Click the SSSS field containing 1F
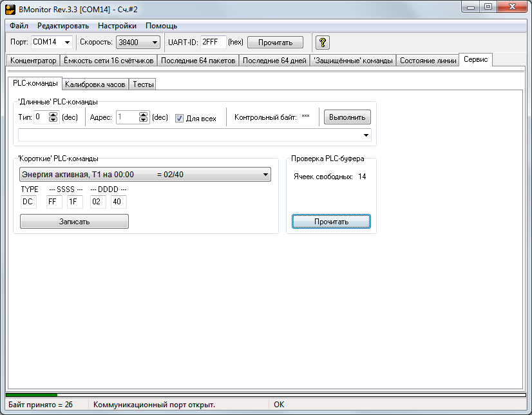The width and height of the screenshot is (532, 415). click(x=75, y=202)
